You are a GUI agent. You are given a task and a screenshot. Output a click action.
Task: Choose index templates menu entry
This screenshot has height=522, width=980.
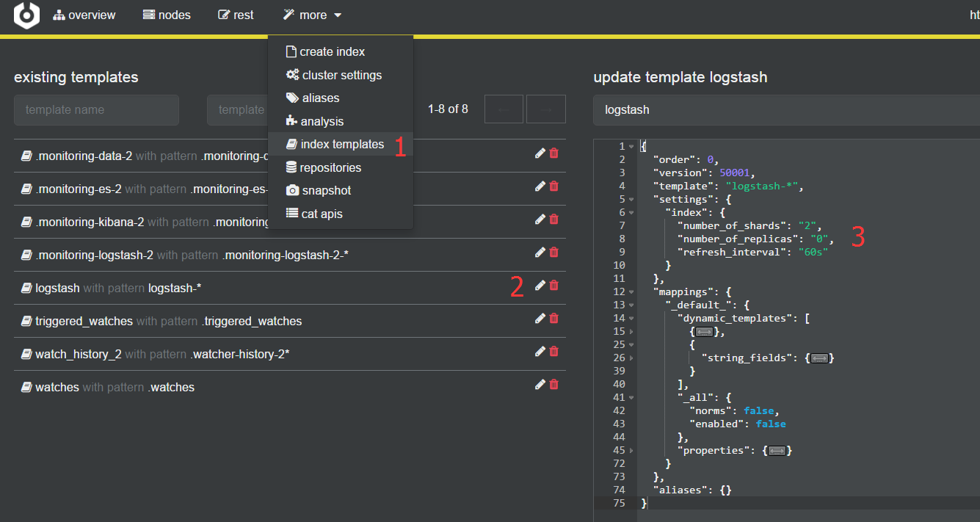pos(341,144)
